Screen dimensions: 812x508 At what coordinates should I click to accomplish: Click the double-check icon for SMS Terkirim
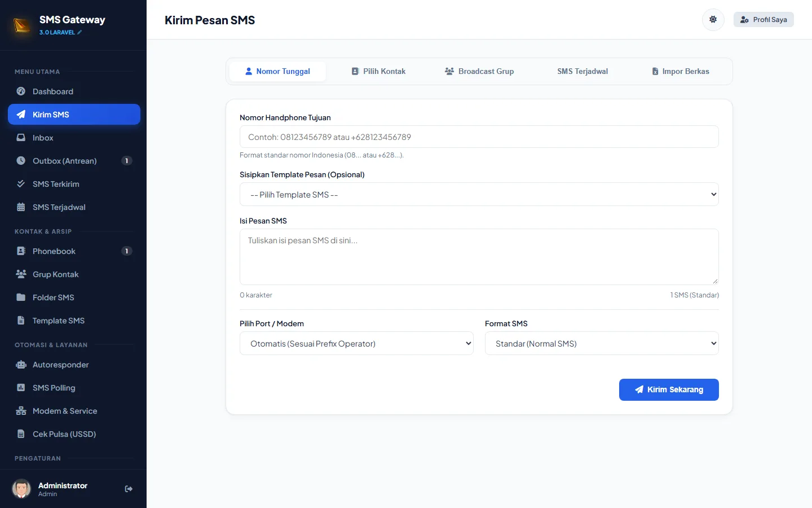point(21,184)
